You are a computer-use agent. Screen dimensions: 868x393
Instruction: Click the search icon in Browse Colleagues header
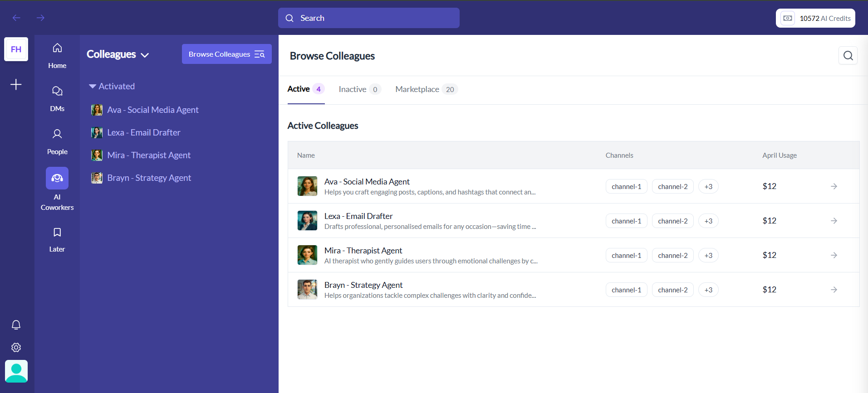[848, 56]
